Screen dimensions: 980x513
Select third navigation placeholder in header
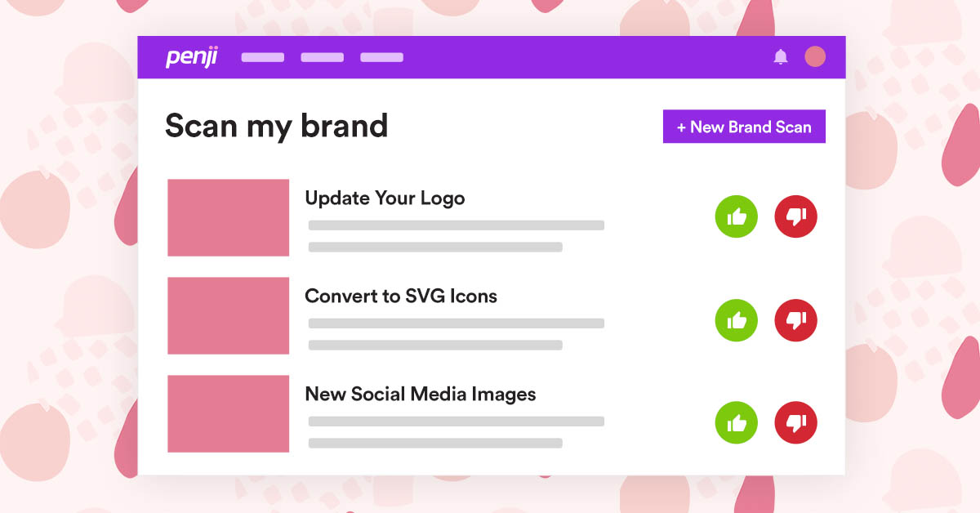click(382, 57)
